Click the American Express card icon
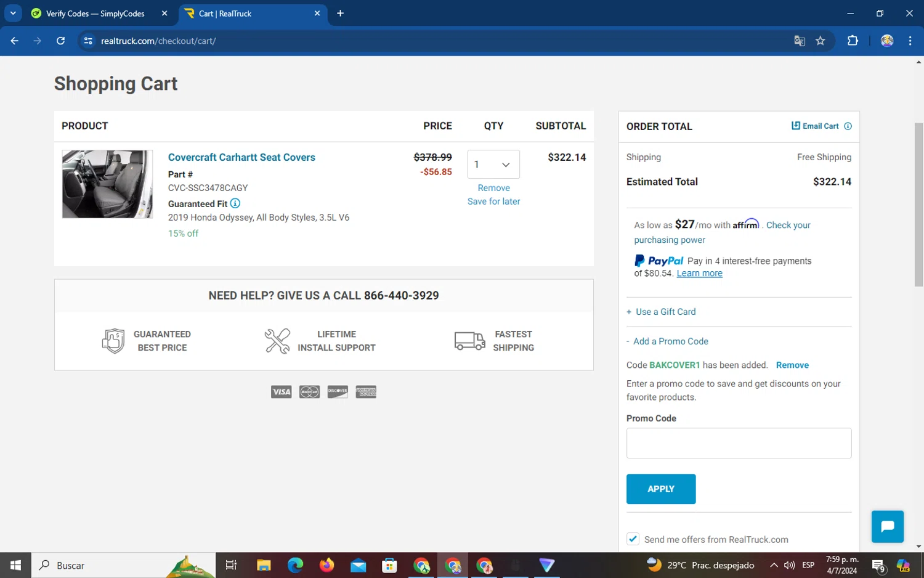 366,392
